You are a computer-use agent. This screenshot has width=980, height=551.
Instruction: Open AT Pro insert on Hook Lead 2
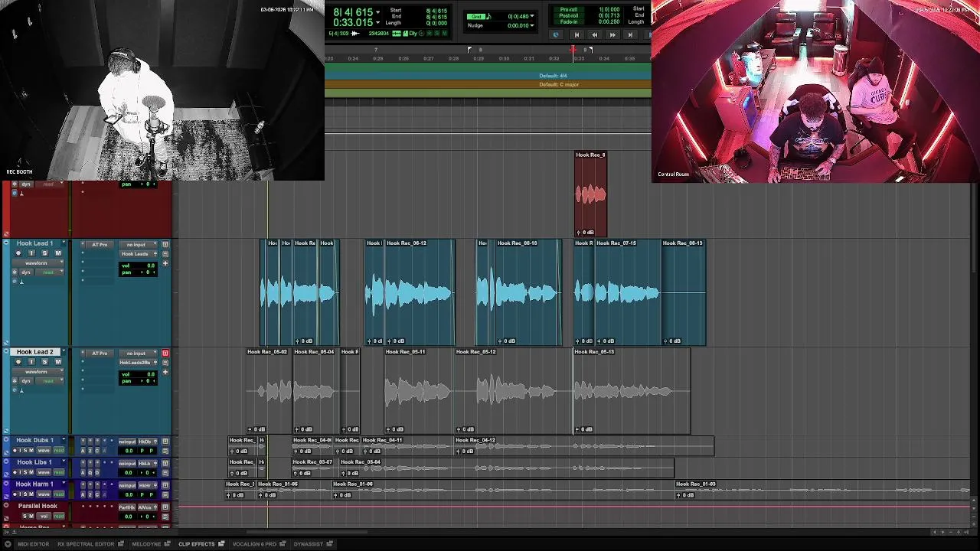100,354
